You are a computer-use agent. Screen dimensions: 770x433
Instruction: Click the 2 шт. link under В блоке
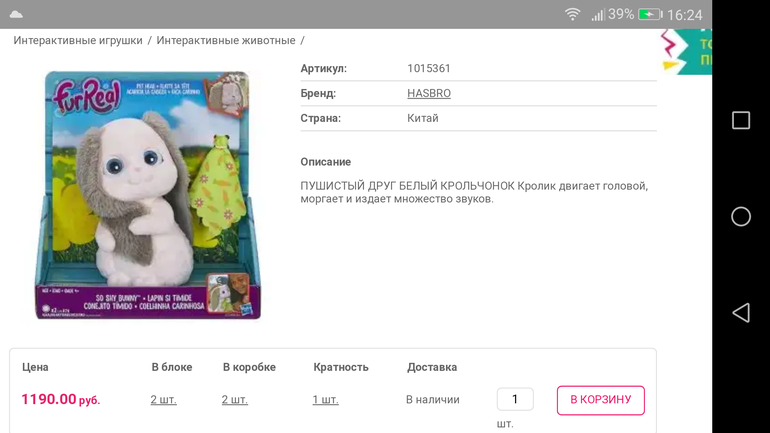pos(164,400)
